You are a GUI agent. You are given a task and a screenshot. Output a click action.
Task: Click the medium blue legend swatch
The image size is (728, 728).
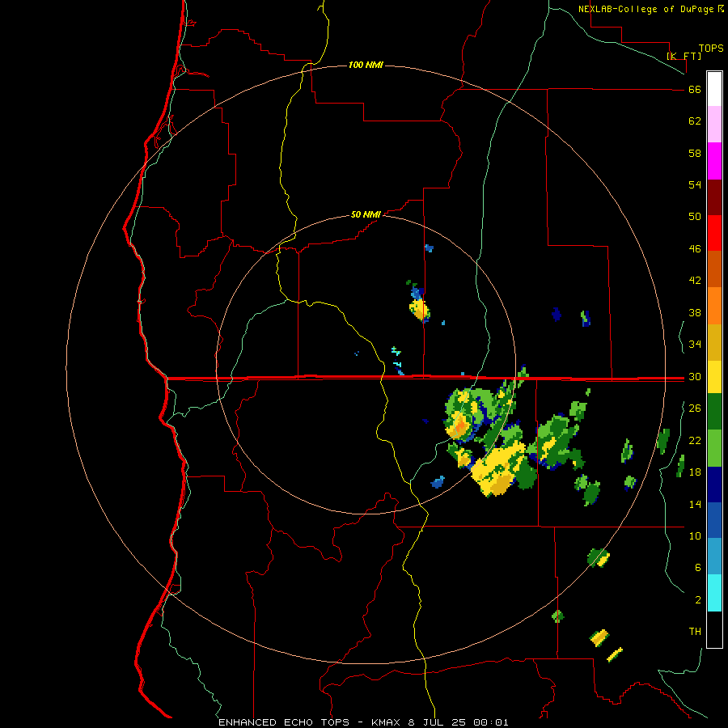(x=714, y=520)
